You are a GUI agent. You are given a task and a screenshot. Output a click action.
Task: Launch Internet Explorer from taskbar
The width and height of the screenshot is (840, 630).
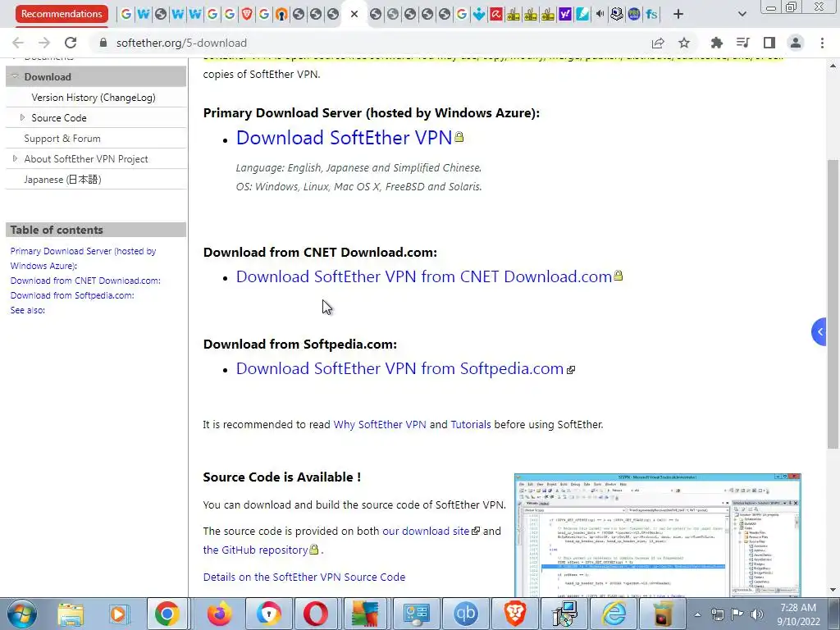tap(614, 614)
